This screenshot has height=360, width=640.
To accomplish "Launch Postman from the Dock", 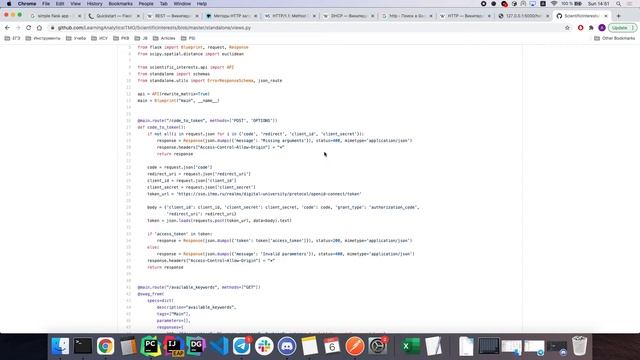I will (x=355, y=346).
